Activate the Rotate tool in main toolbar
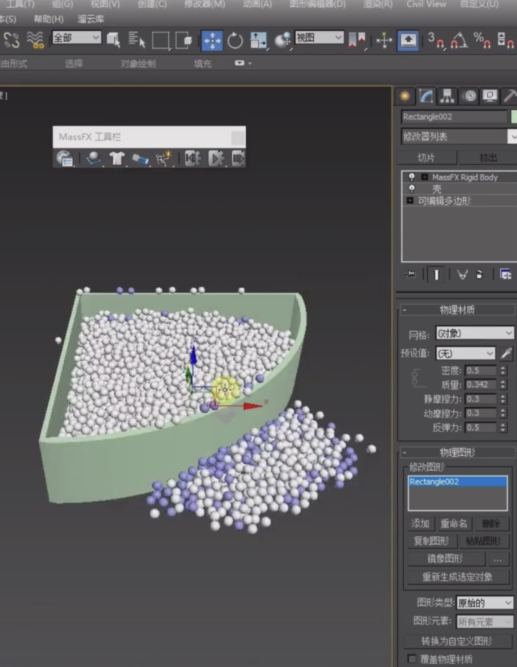Viewport: 517px width, 667px height. pos(235,41)
